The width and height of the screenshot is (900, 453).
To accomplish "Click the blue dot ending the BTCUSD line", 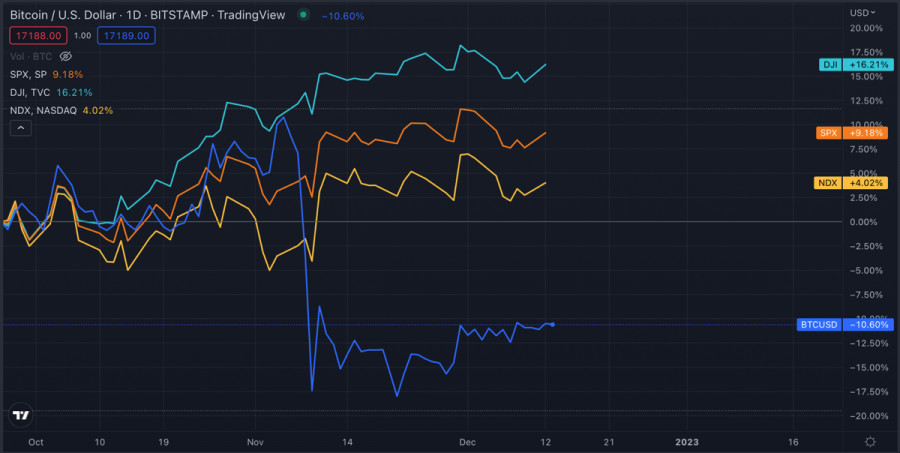I will tap(553, 323).
